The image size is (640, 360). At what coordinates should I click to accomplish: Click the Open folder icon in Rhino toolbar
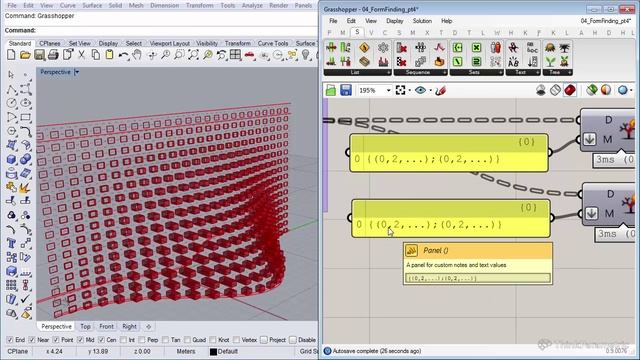click(25, 54)
